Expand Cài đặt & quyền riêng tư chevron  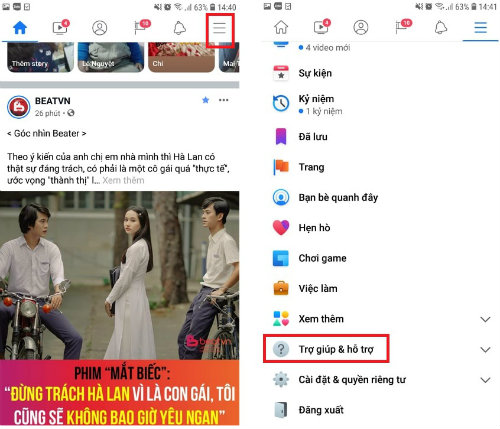coord(485,380)
